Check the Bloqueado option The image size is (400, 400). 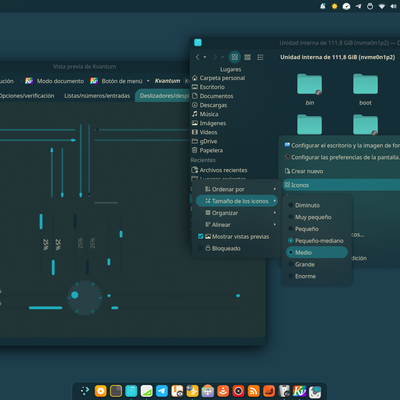201,248
